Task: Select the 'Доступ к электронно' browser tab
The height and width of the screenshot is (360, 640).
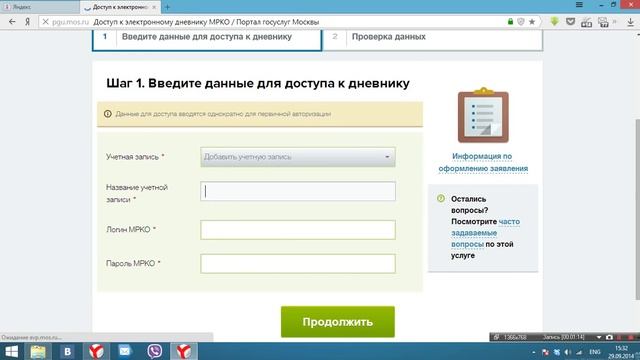Action: (120, 7)
